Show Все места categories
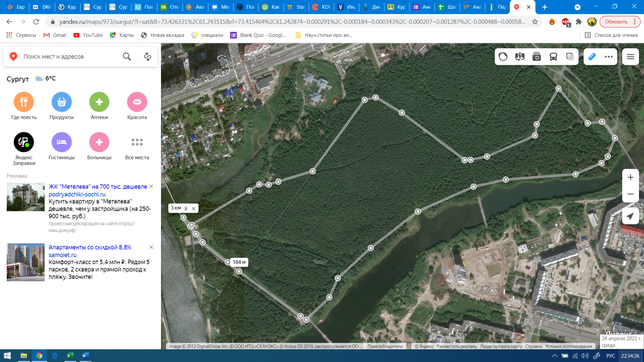The image size is (644, 362). (137, 146)
